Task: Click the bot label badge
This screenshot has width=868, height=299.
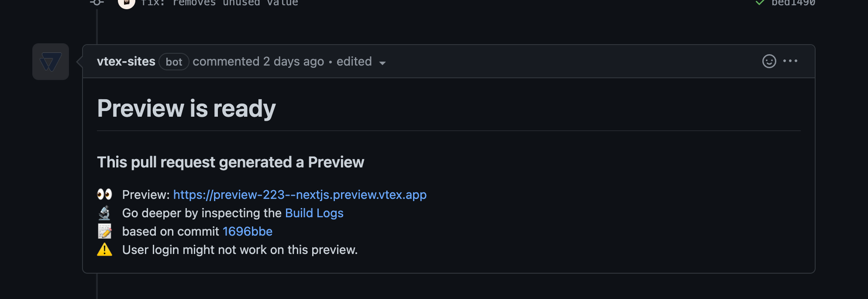Action: [174, 62]
